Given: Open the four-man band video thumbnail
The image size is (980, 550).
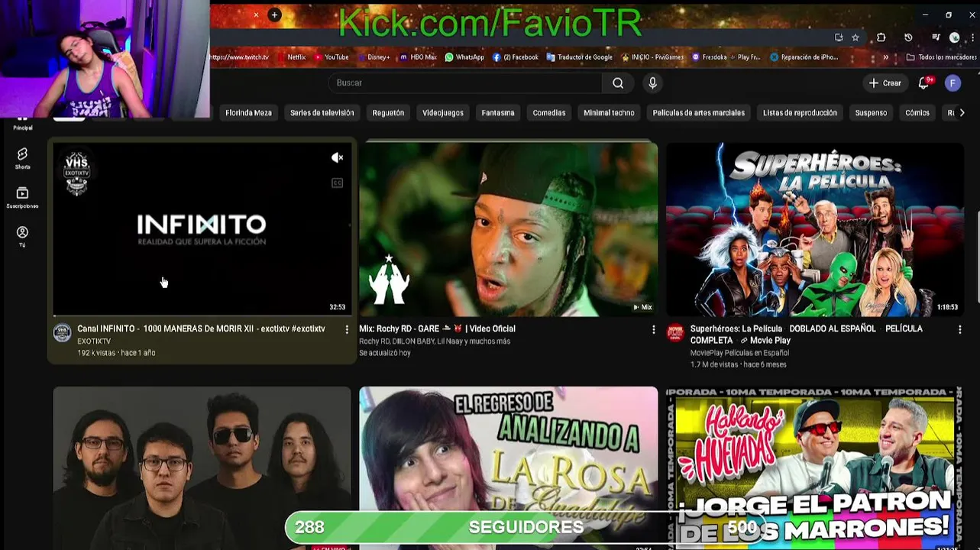Looking at the screenshot, I should coord(202,467).
